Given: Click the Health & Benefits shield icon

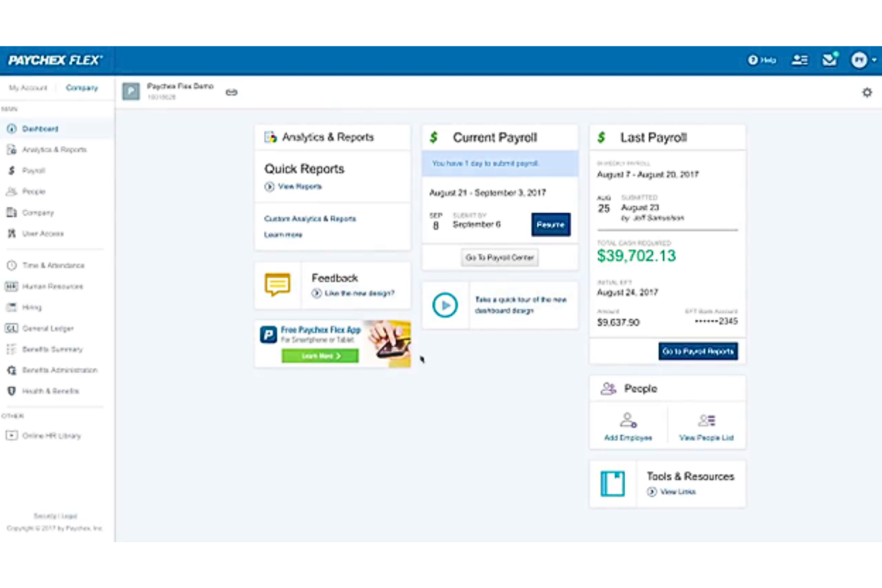Looking at the screenshot, I should [11, 391].
